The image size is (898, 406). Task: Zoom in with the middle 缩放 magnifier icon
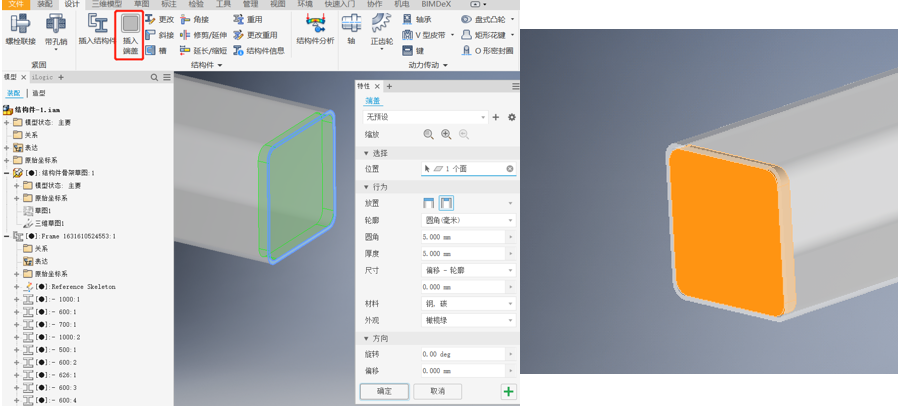[x=446, y=135]
